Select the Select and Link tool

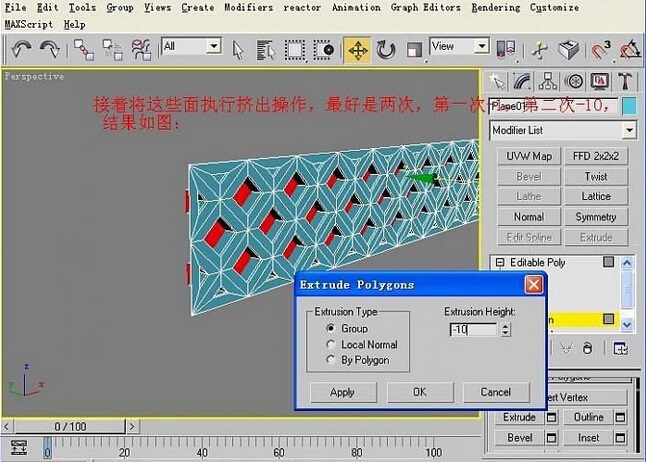(x=83, y=49)
